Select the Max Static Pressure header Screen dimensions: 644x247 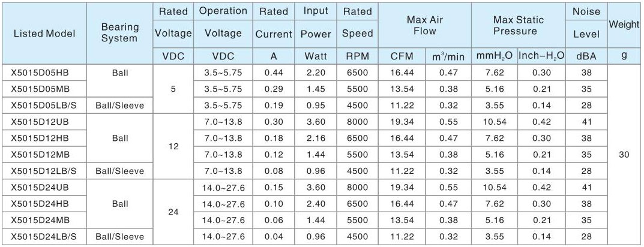click(x=519, y=25)
